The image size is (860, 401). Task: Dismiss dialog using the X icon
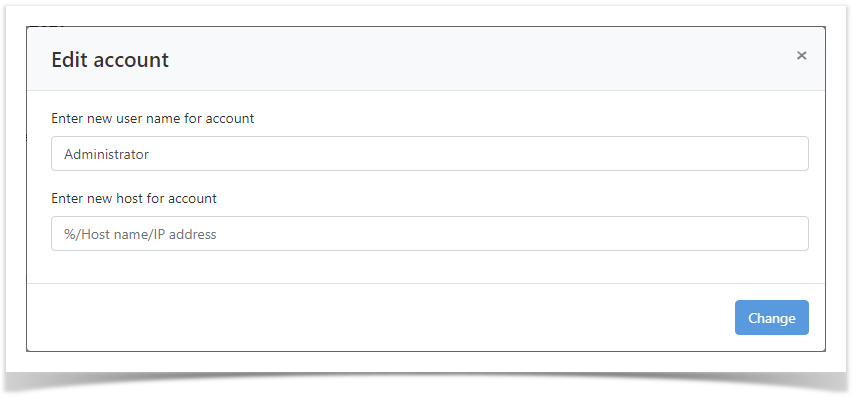click(801, 56)
